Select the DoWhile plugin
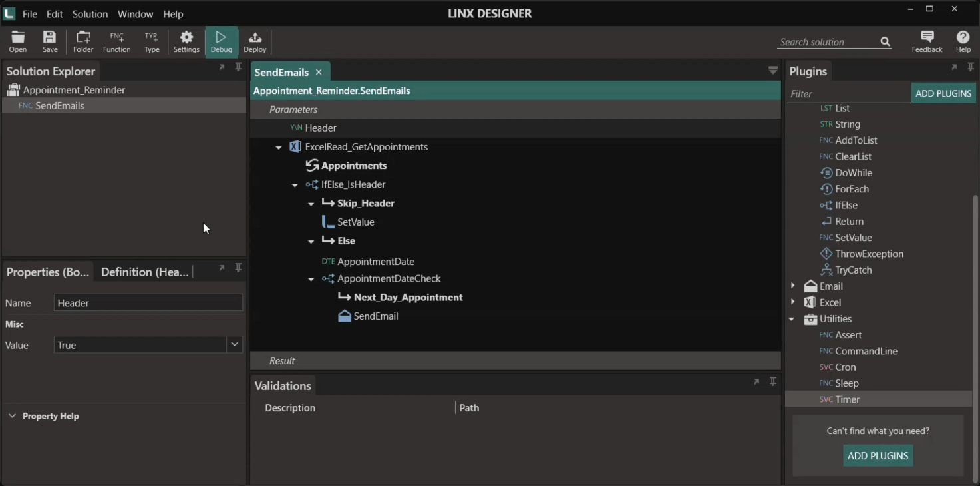980x486 pixels. [x=854, y=173]
